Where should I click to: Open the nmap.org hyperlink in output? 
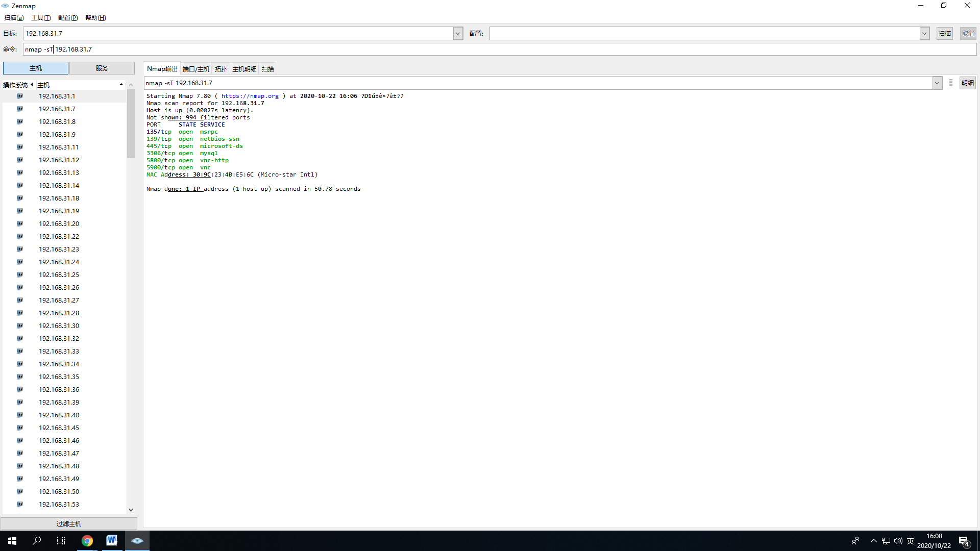(x=250, y=96)
